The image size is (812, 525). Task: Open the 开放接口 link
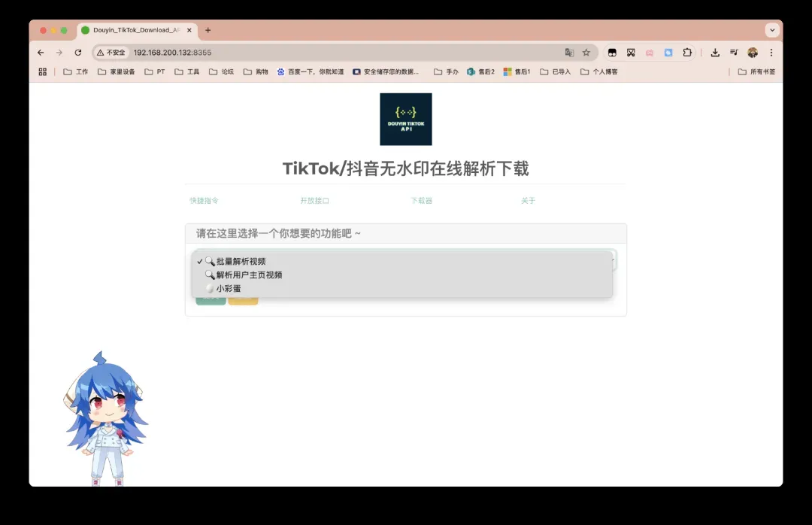(314, 201)
